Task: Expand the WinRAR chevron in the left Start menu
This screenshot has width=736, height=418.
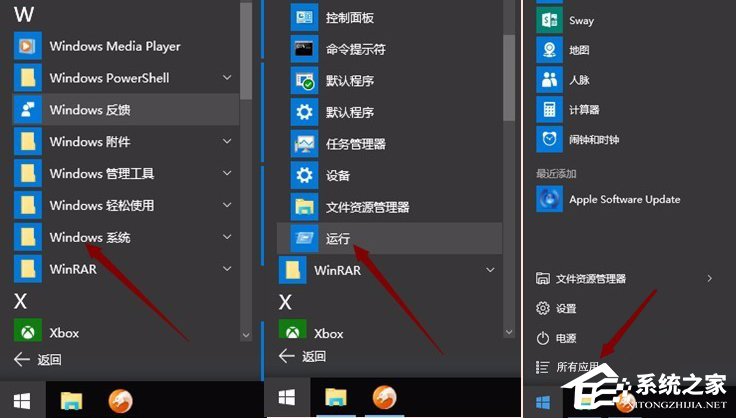Action: pyautogui.click(x=227, y=269)
